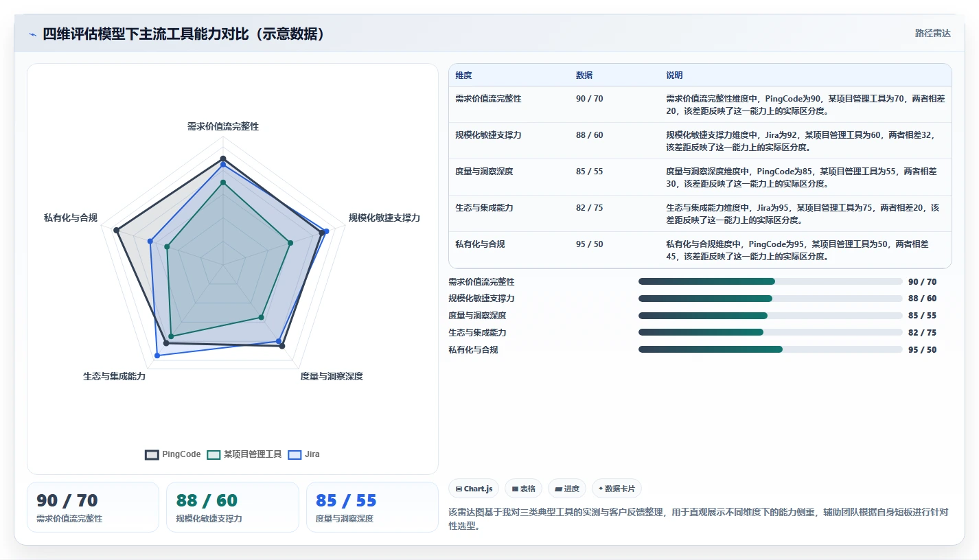Viewport: 979px width, 560px height.
Task: Click the 需求价值流完整性 table row name
Action: coord(488,99)
